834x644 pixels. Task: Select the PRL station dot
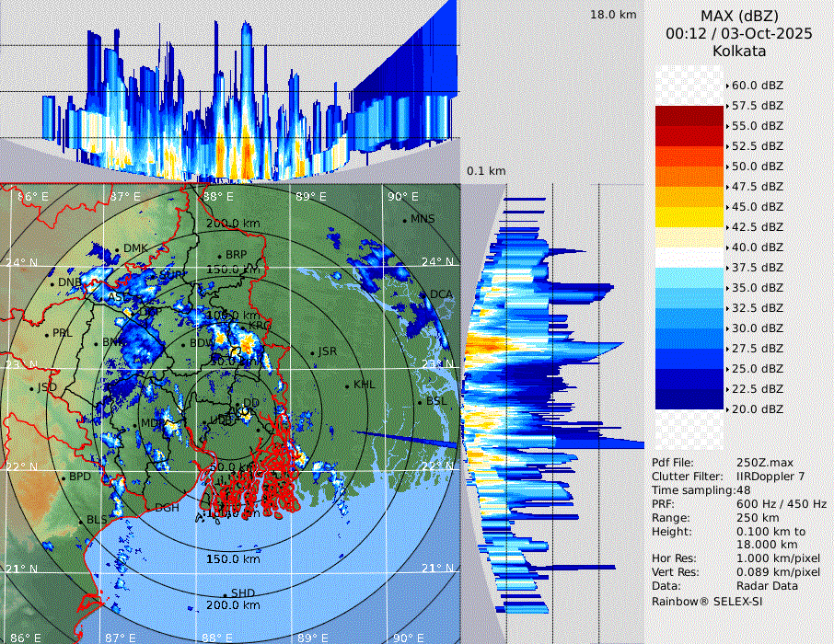(46, 333)
